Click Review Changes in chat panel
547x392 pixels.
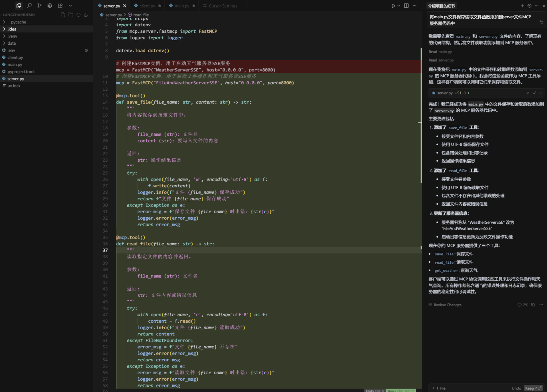(447, 305)
